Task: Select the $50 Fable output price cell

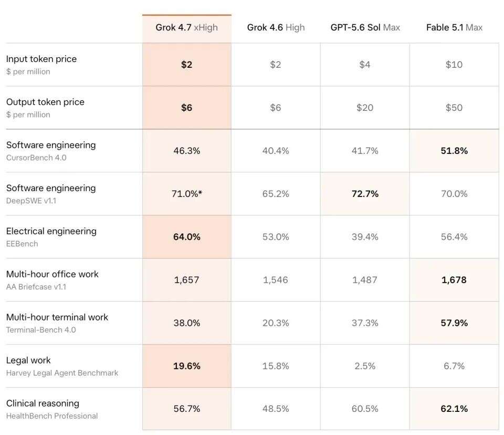Action: tap(454, 108)
